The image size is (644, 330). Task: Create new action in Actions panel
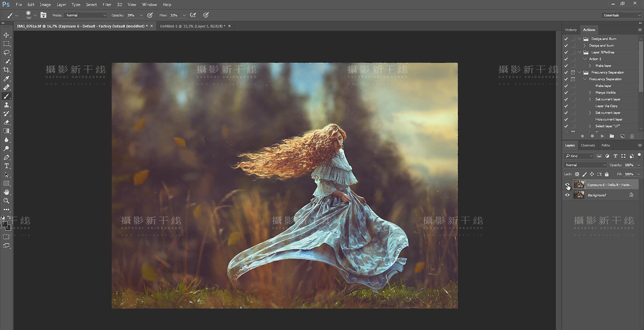[622, 136]
